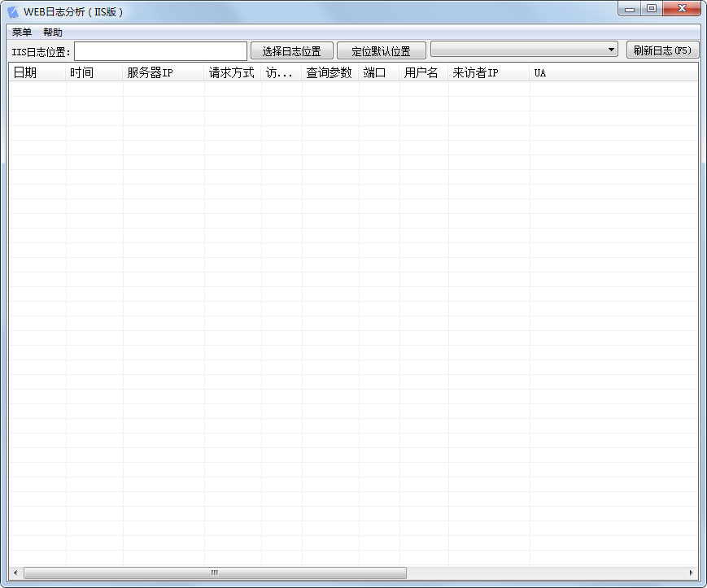The height and width of the screenshot is (588, 707).
Task: Open the 帮助 menu
Action: tap(53, 33)
